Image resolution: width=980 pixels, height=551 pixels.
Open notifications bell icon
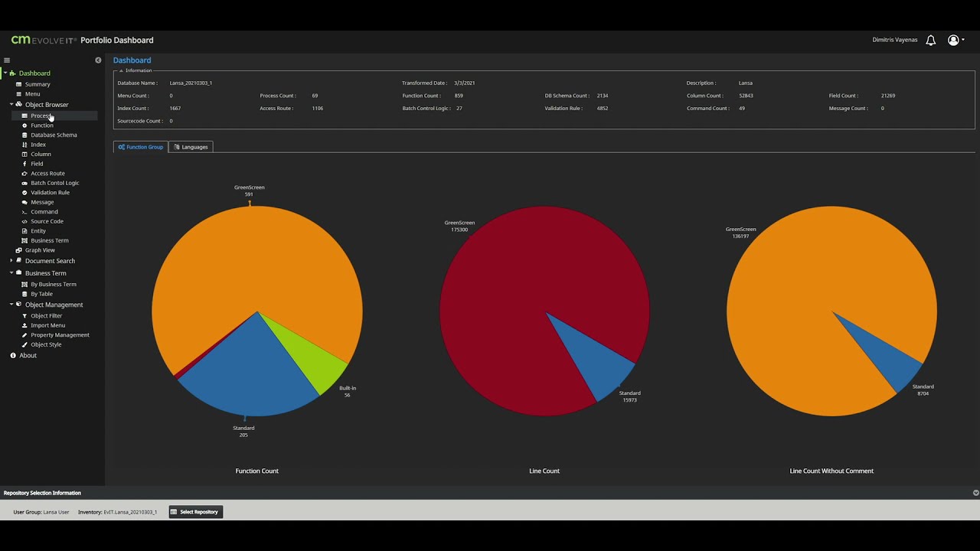(x=931, y=40)
